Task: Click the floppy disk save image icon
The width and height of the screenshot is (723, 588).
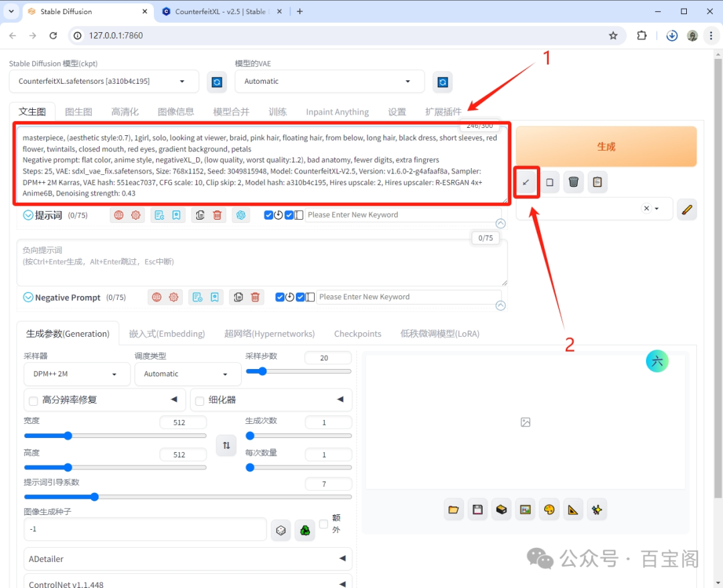Action: click(478, 510)
